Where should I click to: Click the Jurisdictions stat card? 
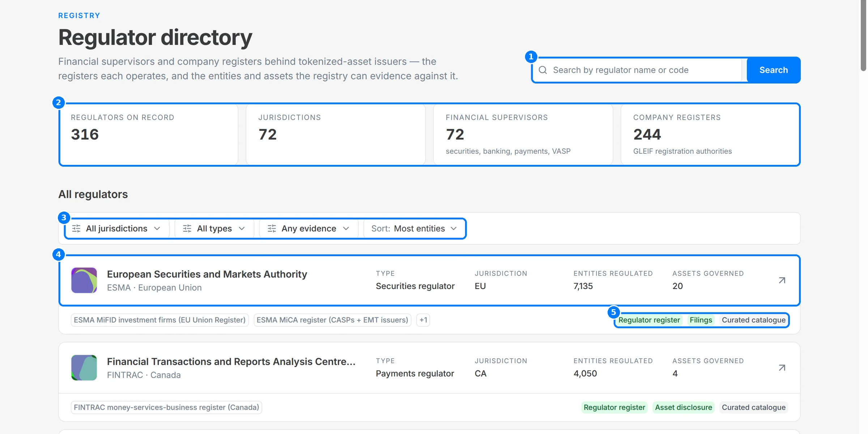coord(336,135)
